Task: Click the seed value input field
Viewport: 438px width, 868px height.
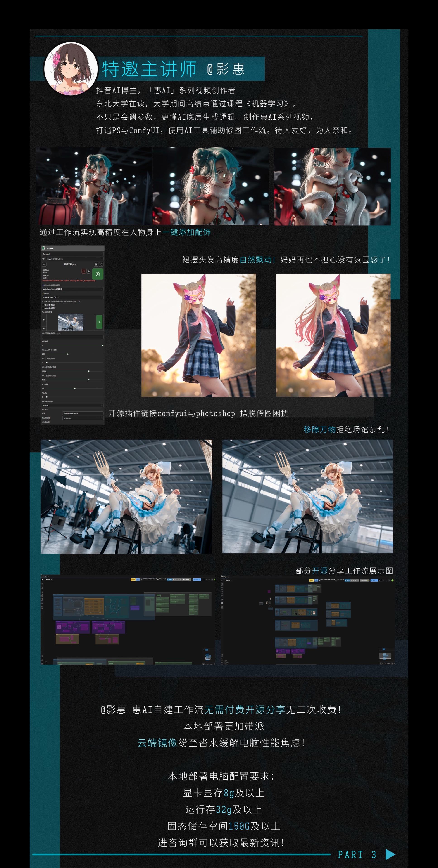Action: pyautogui.click(x=83, y=413)
